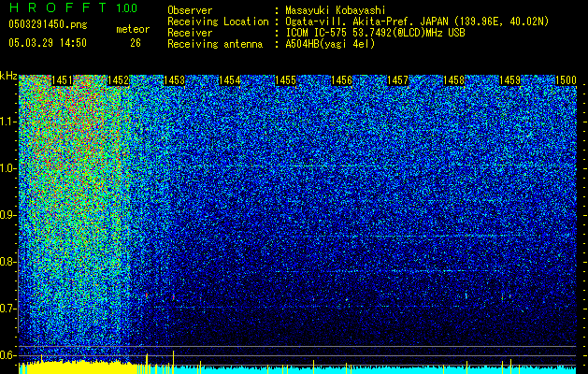
Task: Click the 1451 time marker
Action: point(62,80)
